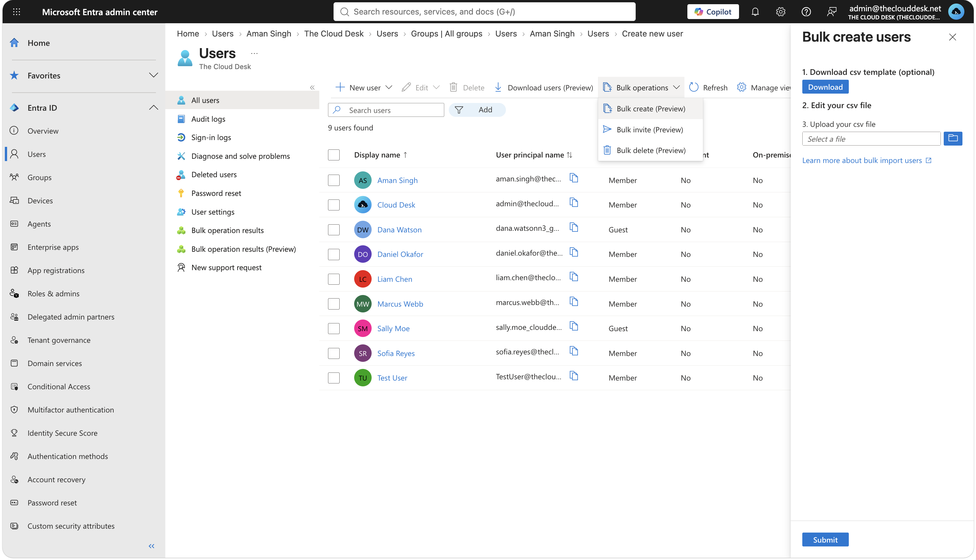976x560 pixels.
Task: Close the Bulk create users panel
Action: pos(952,37)
